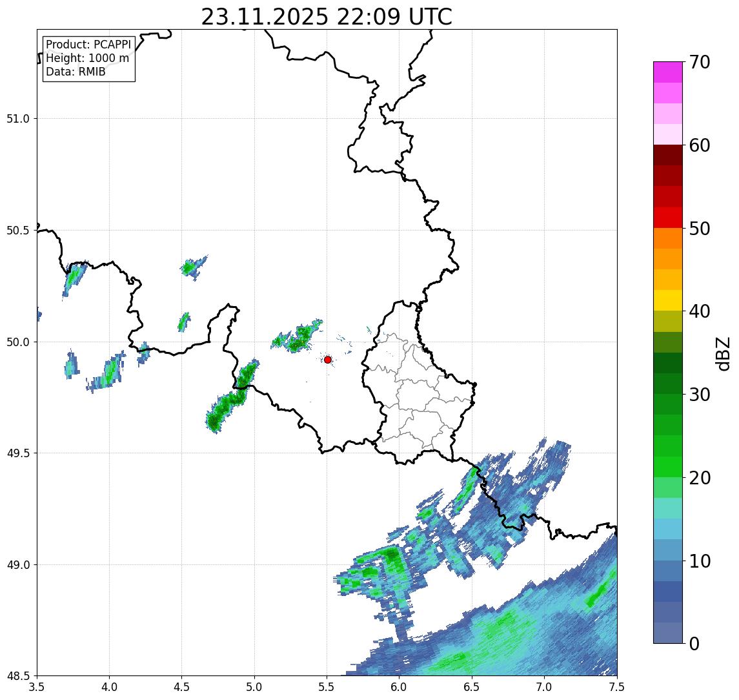
Task: Click the colorbar tick value 20
Action: coord(700,477)
